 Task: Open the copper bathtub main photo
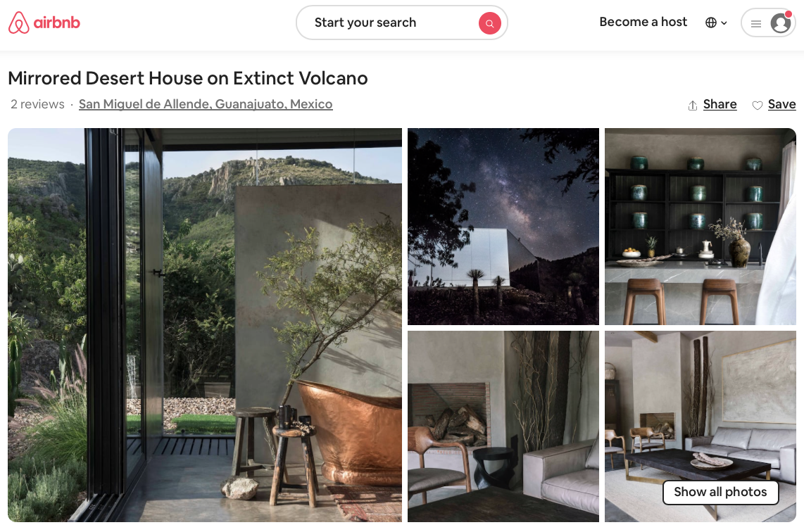click(205, 325)
